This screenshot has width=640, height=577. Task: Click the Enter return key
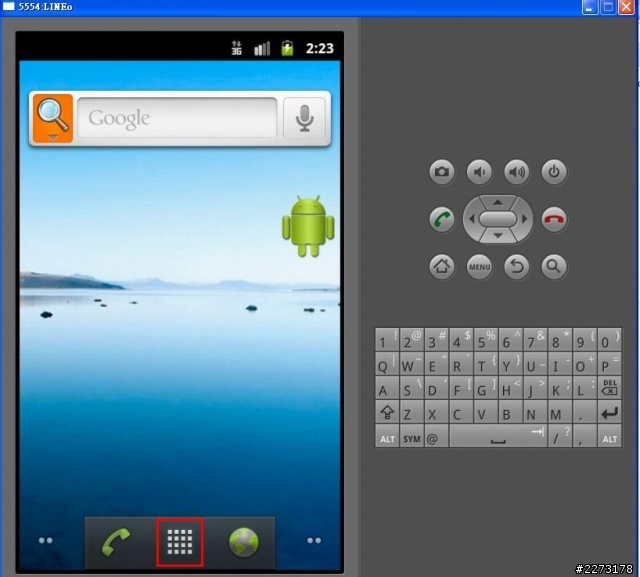[x=609, y=412]
